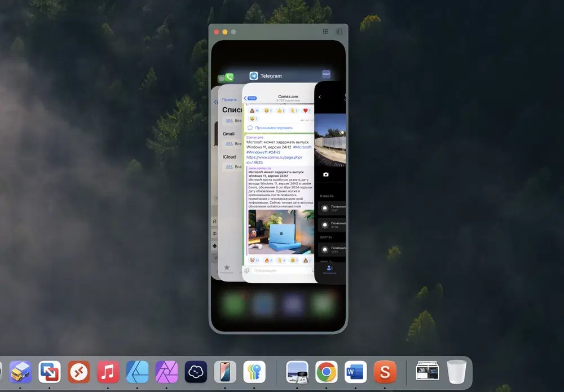Viewport: 564px width, 392px height.
Task: Click iPhone Mirroring icon in the Dock
Action: (x=225, y=372)
